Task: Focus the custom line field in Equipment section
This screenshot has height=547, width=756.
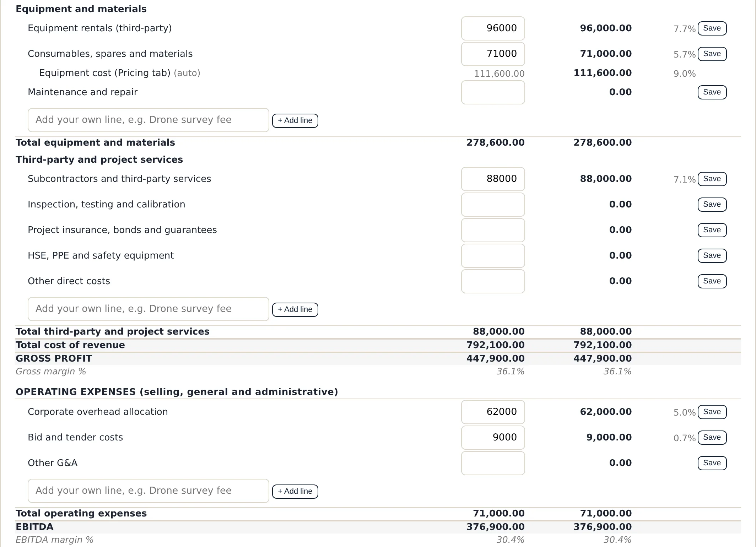Action: click(x=148, y=120)
